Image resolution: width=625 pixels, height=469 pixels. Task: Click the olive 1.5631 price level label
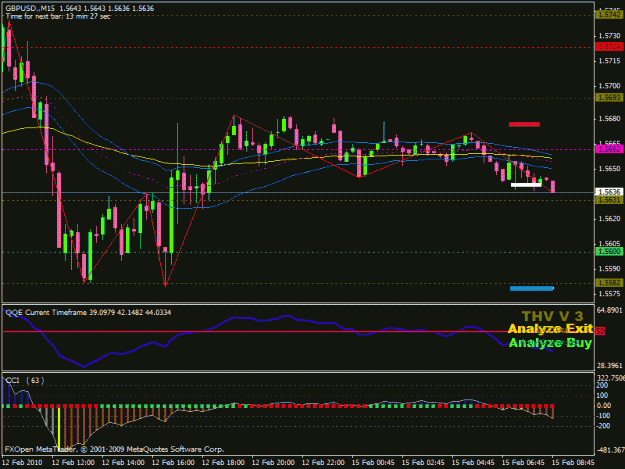[609, 200]
